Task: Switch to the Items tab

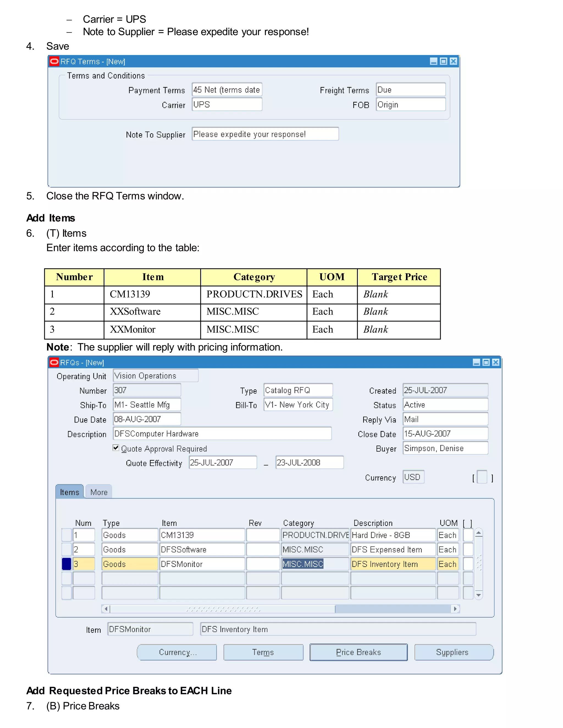Action: point(69,492)
